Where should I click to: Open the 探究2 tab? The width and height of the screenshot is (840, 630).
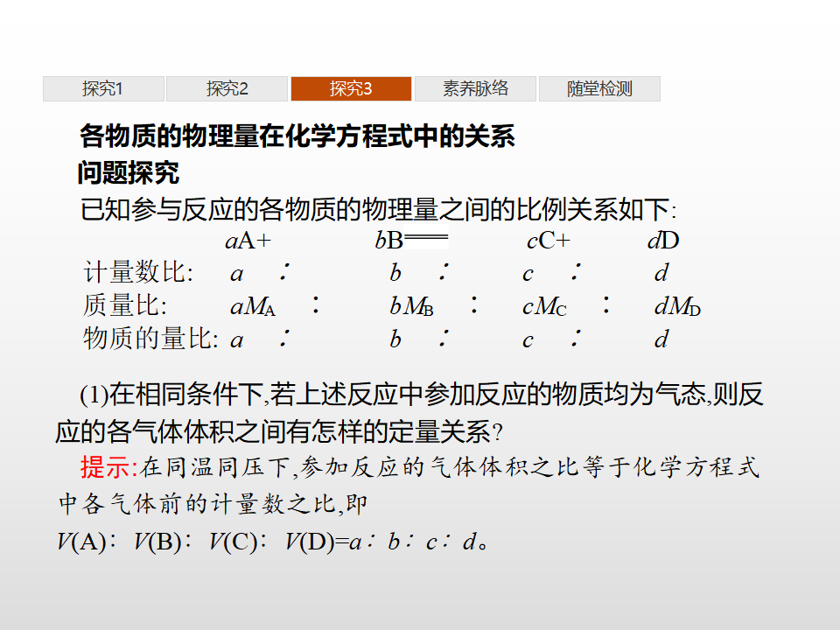pyautogui.click(x=227, y=88)
